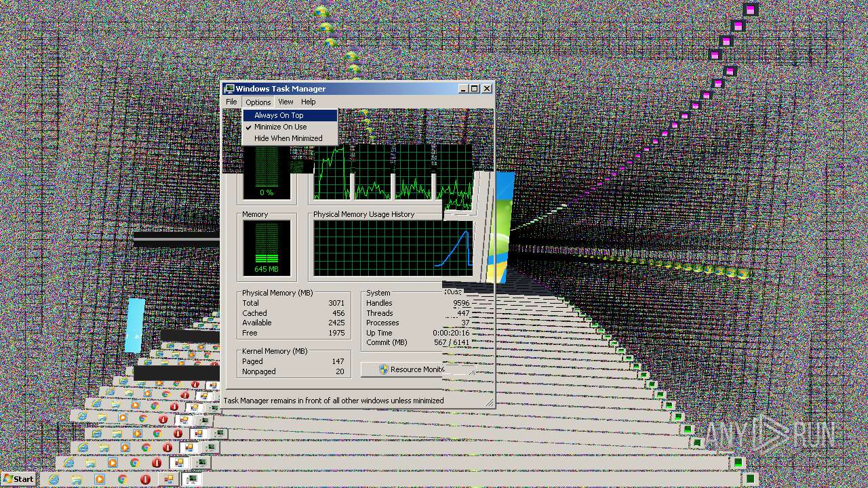Select the Task Manager button on bottom taskbar
Viewport: 868px width, 488px height.
tap(193, 479)
